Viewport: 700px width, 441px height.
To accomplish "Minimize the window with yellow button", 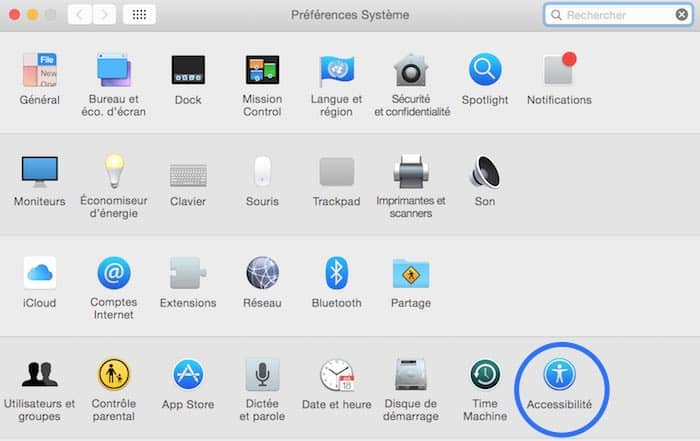I will click(33, 15).
